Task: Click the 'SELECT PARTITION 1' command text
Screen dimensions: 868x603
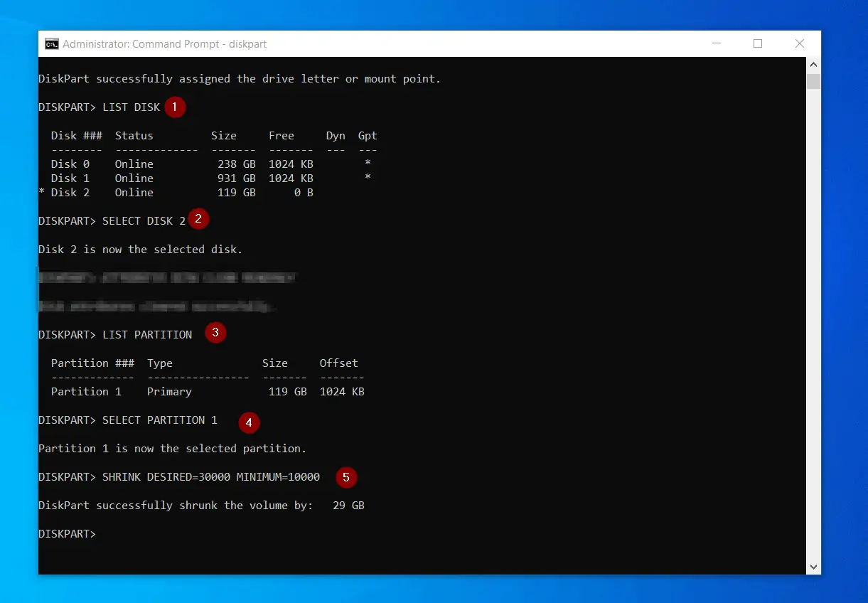Action: [160, 420]
